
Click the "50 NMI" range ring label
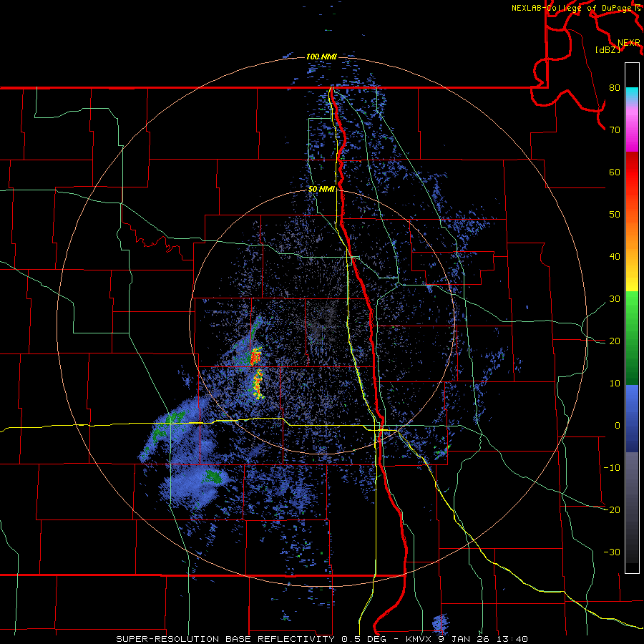click(321, 190)
